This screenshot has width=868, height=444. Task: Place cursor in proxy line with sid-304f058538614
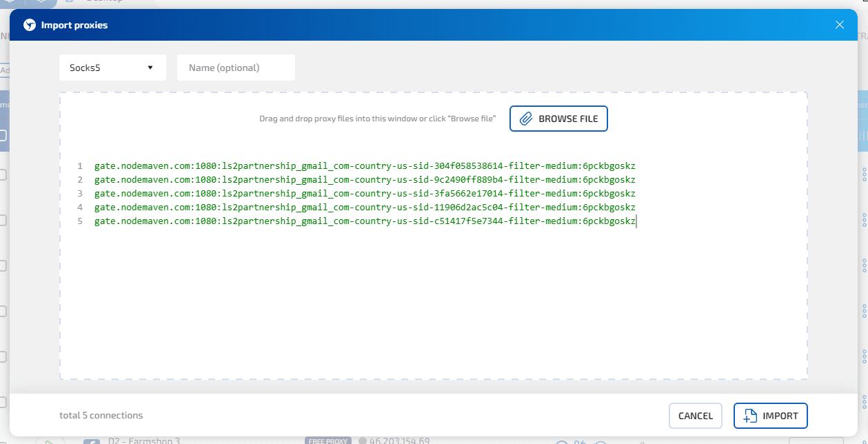[x=364, y=166]
